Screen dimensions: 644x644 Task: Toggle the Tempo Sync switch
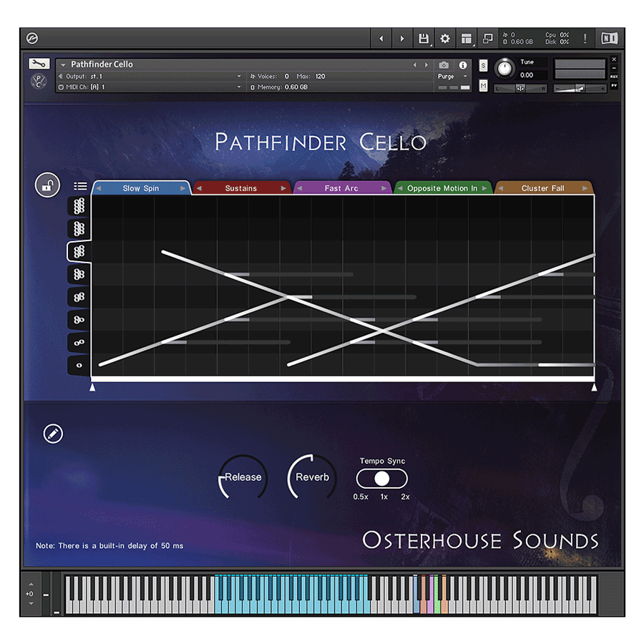(382, 479)
